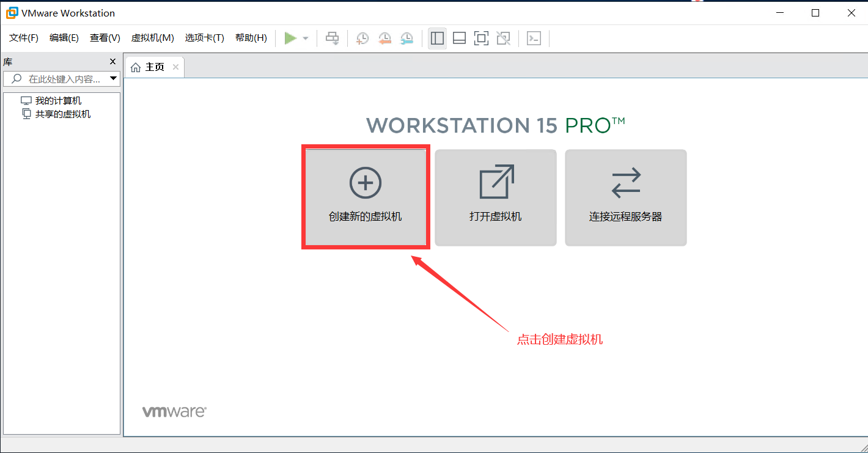Image resolution: width=868 pixels, height=453 pixels.
Task: Click the plus circle create VM icon
Action: pyautogui.click(x=366, y=182)
